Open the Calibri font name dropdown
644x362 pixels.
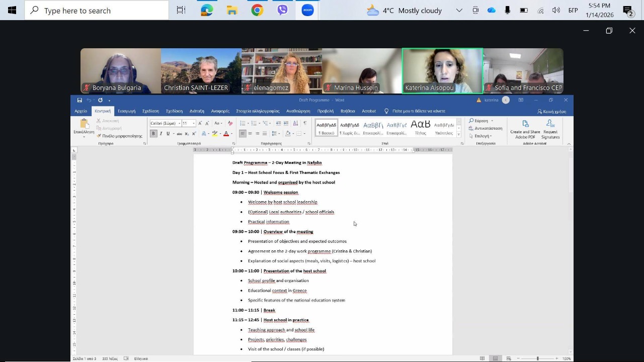[x=180, y=123]
